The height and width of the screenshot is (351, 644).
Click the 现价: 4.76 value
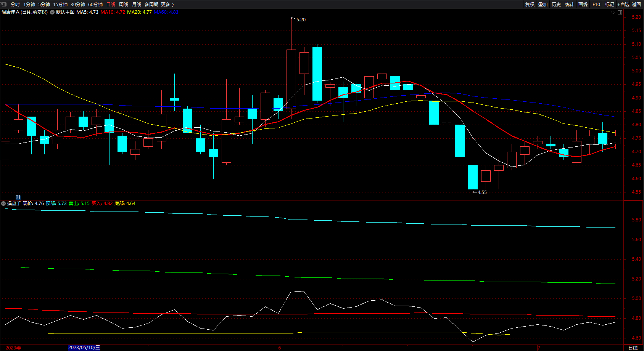click(34, 204)
